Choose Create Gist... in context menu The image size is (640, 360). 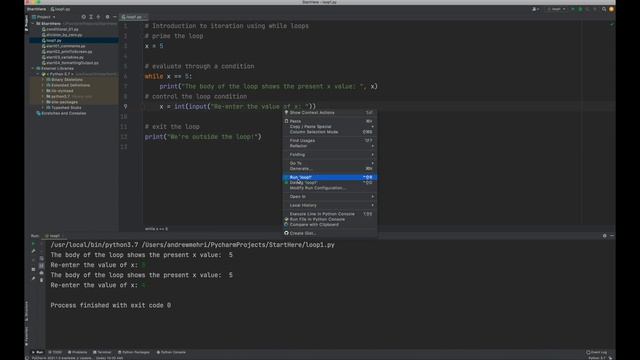(x=329, y=233)
